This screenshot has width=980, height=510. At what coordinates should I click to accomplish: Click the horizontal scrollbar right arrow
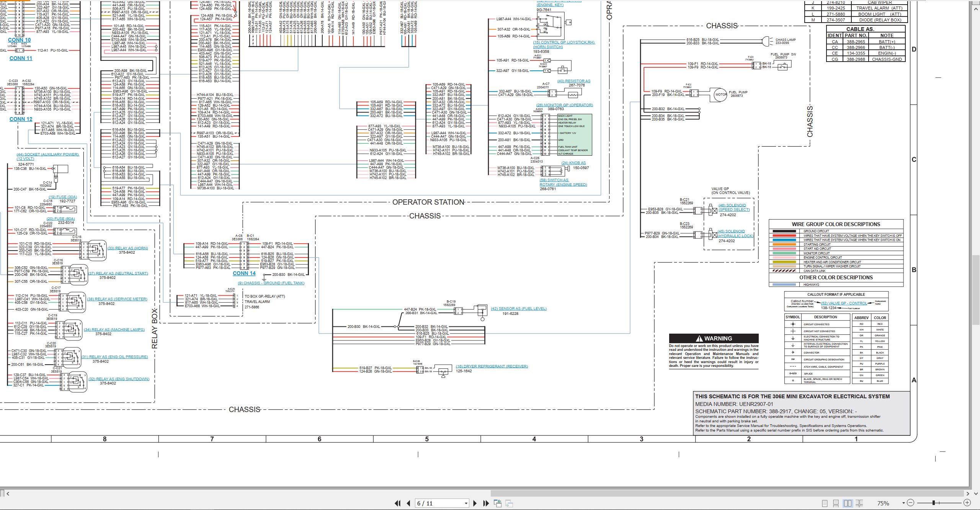(968, 494)
